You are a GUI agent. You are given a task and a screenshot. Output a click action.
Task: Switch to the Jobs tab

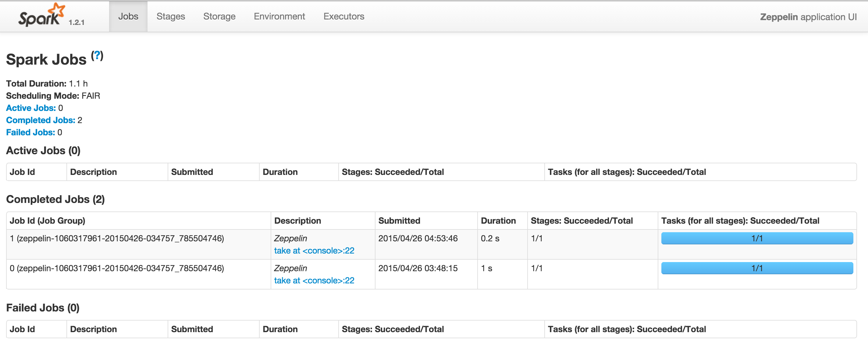[x=128, y=16]
